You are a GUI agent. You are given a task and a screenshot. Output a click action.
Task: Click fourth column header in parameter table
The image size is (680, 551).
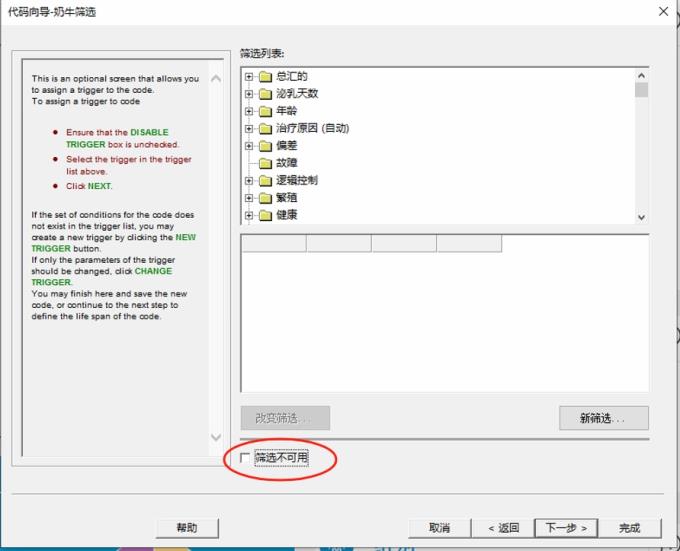tap(469, 243)
